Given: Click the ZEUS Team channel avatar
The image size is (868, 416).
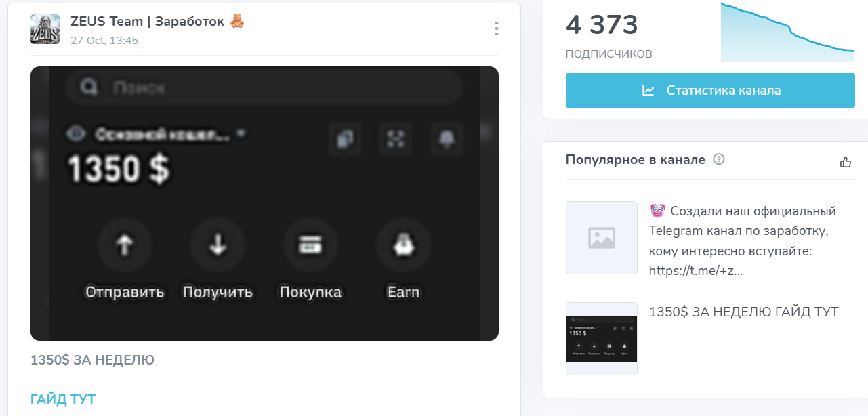Looking at the screenshot, I should [x=45, y=29].
